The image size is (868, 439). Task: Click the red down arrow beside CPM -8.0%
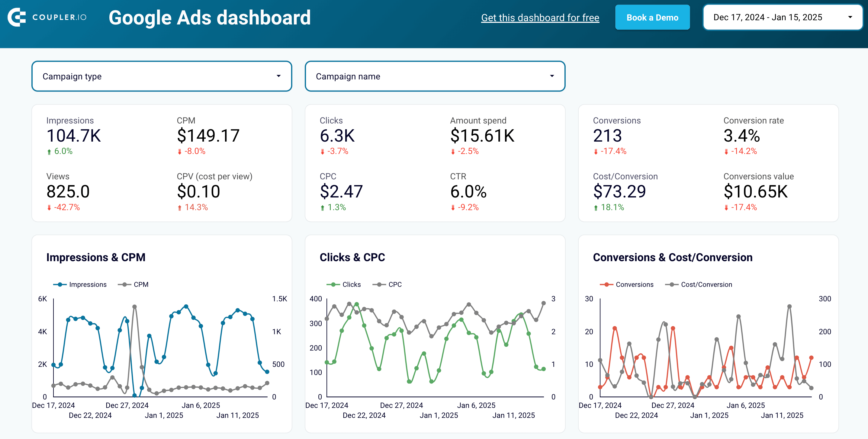(x=179, y=151)
